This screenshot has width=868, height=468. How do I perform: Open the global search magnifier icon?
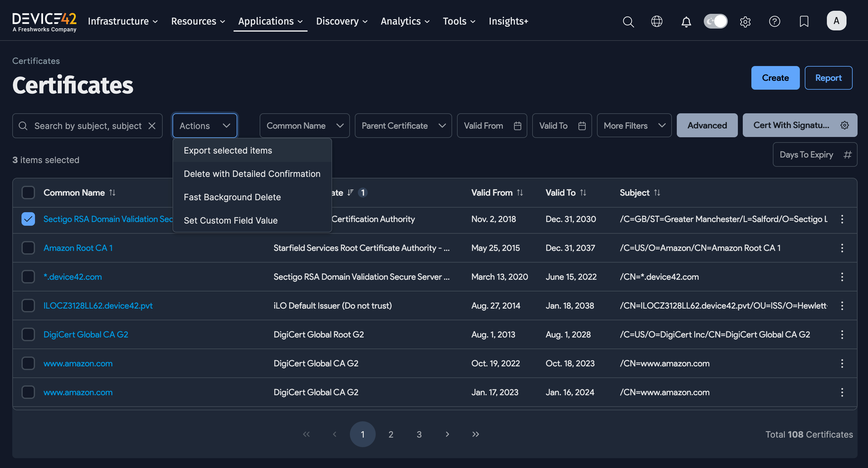coord(628,21)
